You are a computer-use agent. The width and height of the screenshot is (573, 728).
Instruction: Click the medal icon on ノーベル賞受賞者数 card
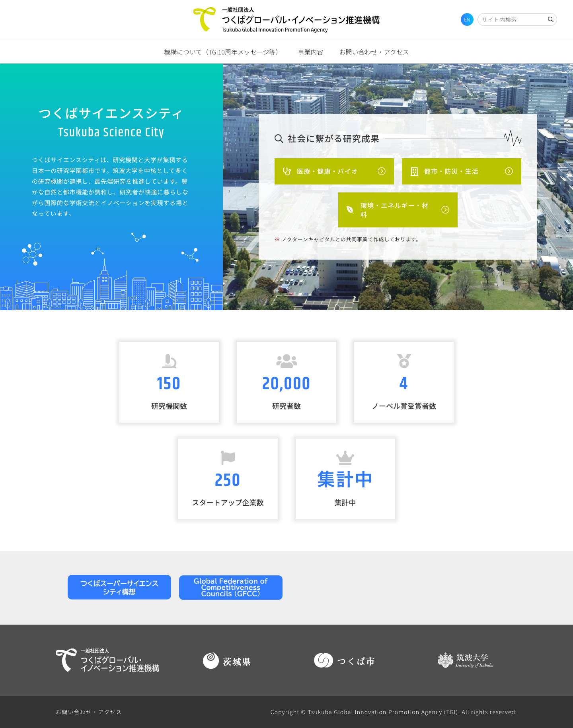[404, 361]
